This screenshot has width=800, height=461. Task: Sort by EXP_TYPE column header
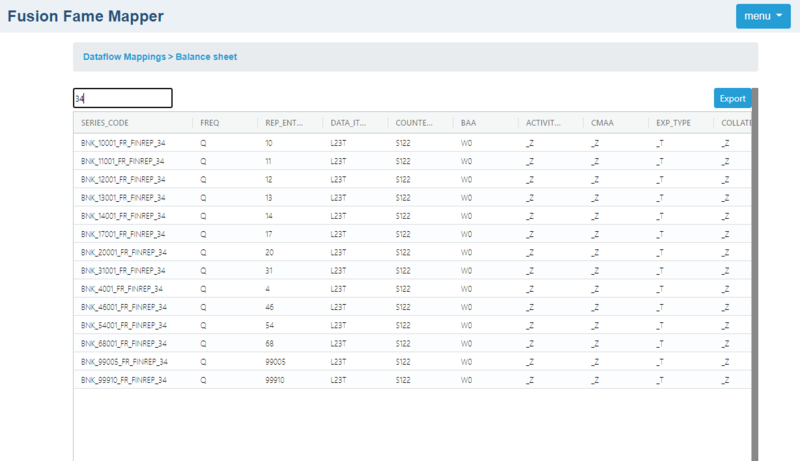[x=674, y=123]
